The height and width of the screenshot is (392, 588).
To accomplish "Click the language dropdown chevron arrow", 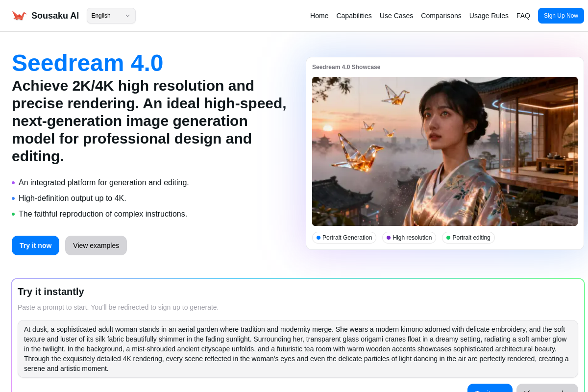I will (127, 16).
